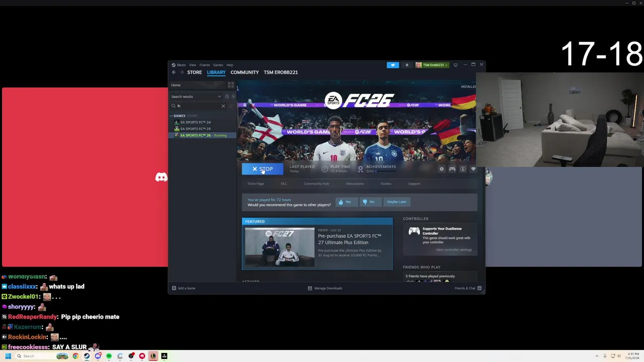Open Google Chrome from taskbar

(75, 356)
